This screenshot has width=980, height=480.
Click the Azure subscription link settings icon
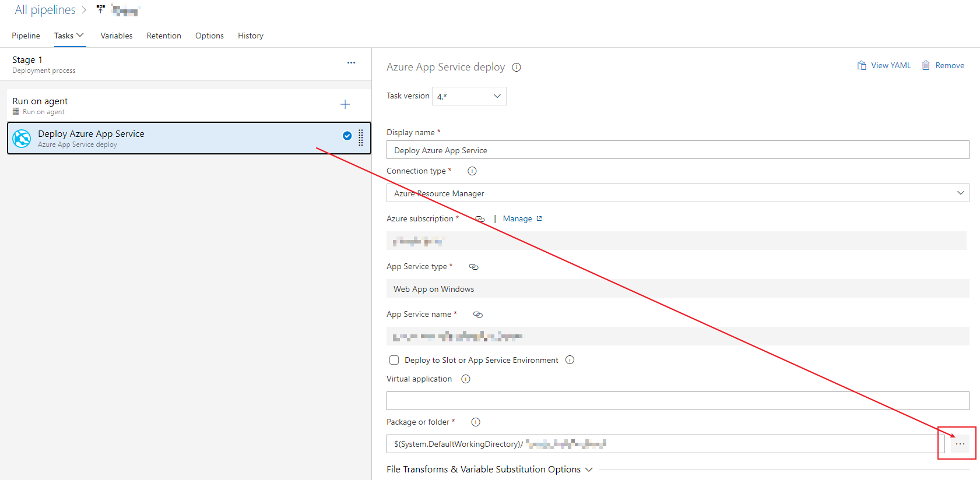coord(480,219)
